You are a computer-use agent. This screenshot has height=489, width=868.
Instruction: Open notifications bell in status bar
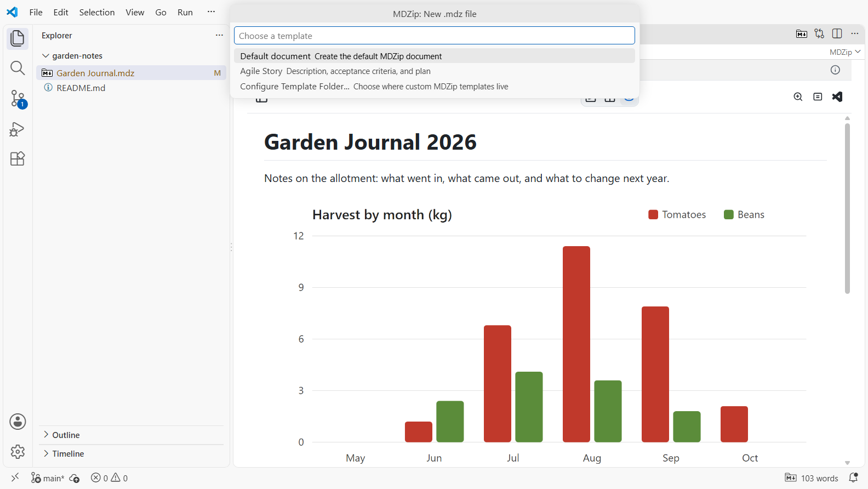coord(853,477)
